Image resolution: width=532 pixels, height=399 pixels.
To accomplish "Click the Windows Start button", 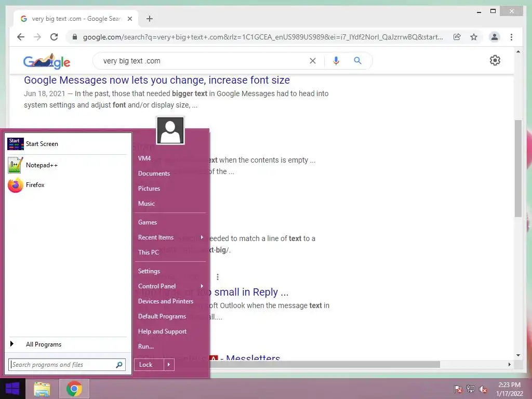I will click(x=12, y=389).
